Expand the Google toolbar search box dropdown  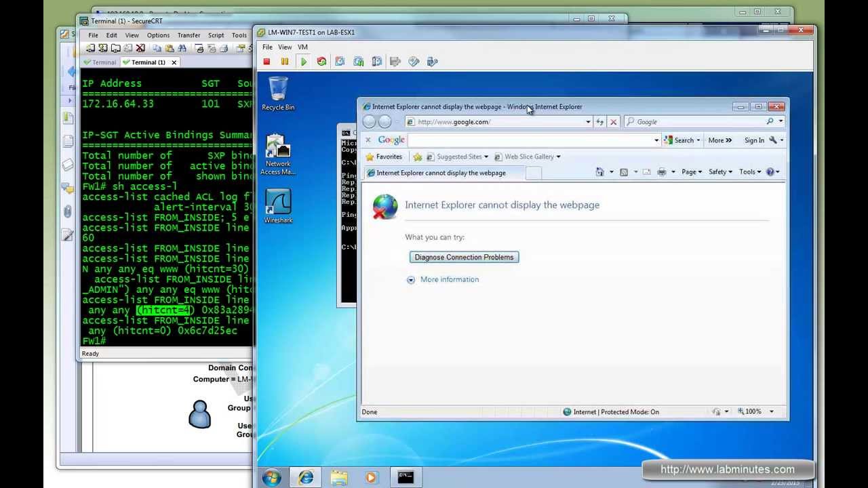(656, 140)
